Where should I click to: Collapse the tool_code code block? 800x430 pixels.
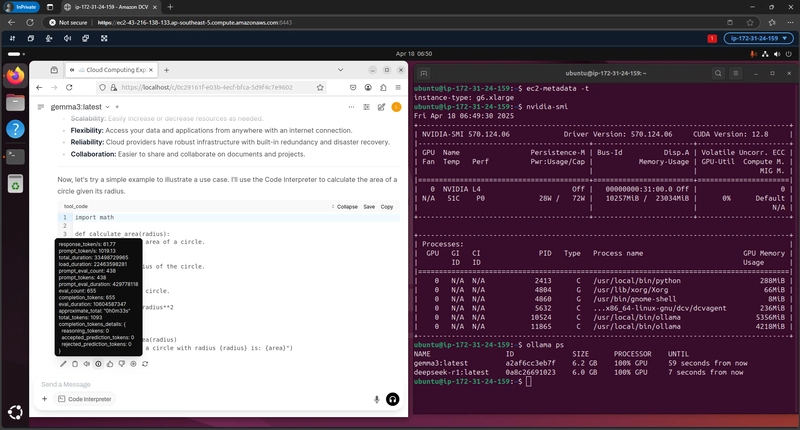[x=344, y=207]
